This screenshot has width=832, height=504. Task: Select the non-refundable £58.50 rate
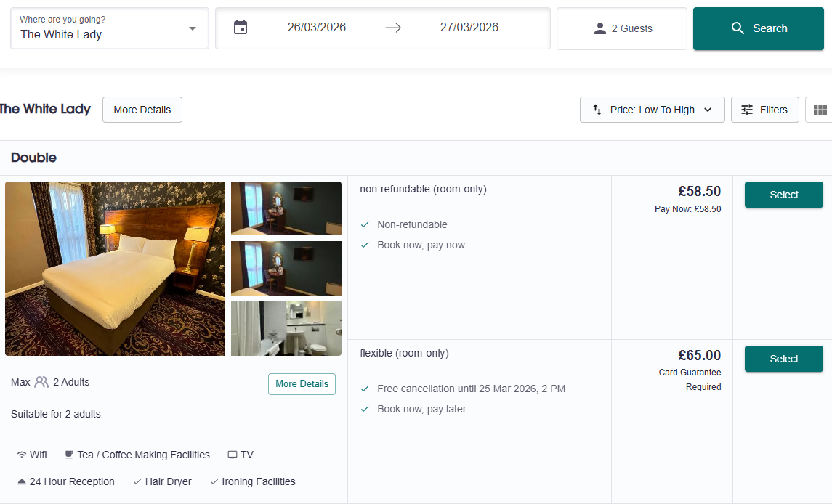point(784,195)
